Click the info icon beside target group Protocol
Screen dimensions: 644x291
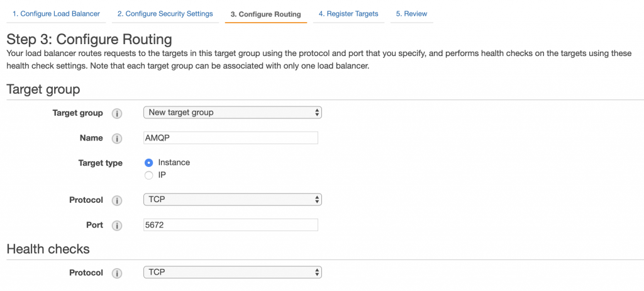click(117, 200)
